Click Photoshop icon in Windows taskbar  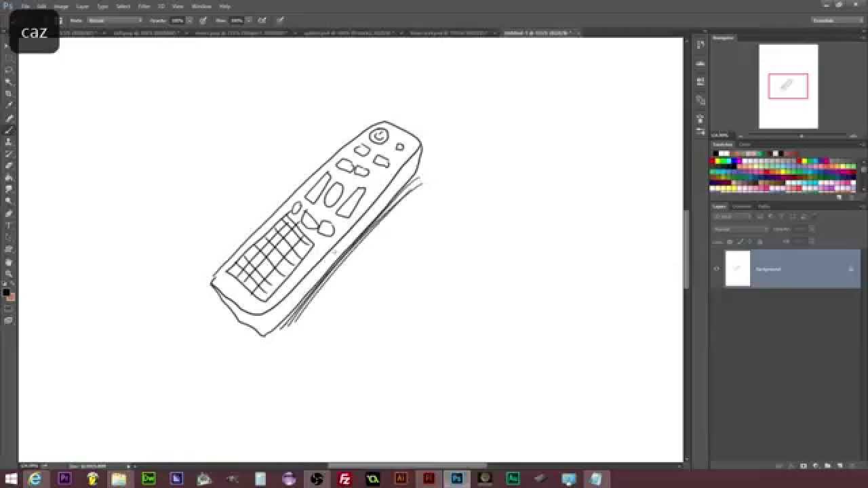[456, 479]
